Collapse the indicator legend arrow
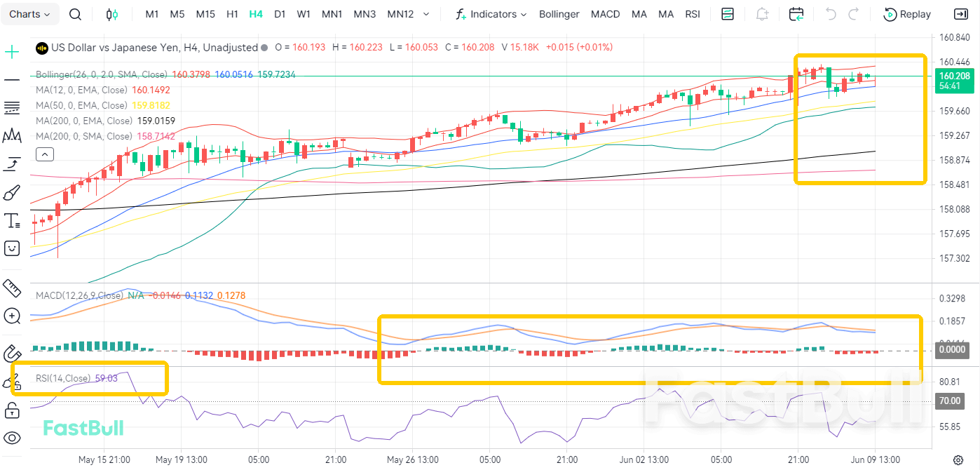This screenshot has width=980, height=470. click(43, 154)
